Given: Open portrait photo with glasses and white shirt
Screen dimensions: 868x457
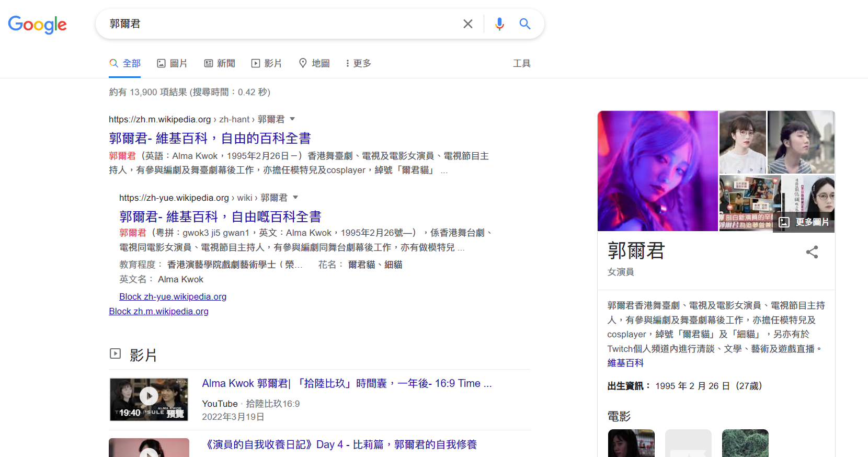Looking at the screenshot, I should click(743, 142).
